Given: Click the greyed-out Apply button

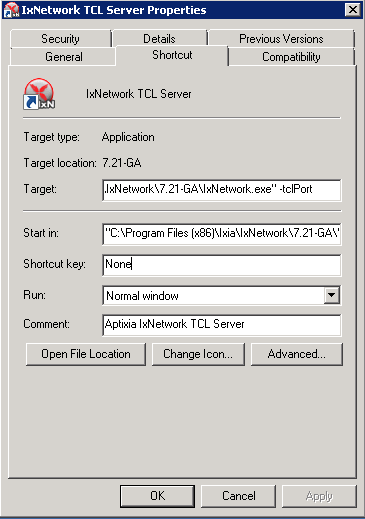Looking at the screenshot, I should (319, 496).
